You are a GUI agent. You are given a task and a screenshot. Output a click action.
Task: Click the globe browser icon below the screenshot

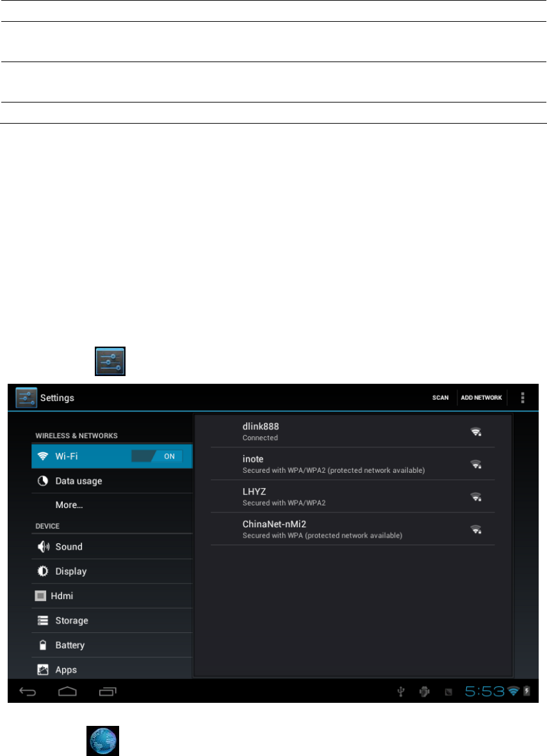click(102, 740)
